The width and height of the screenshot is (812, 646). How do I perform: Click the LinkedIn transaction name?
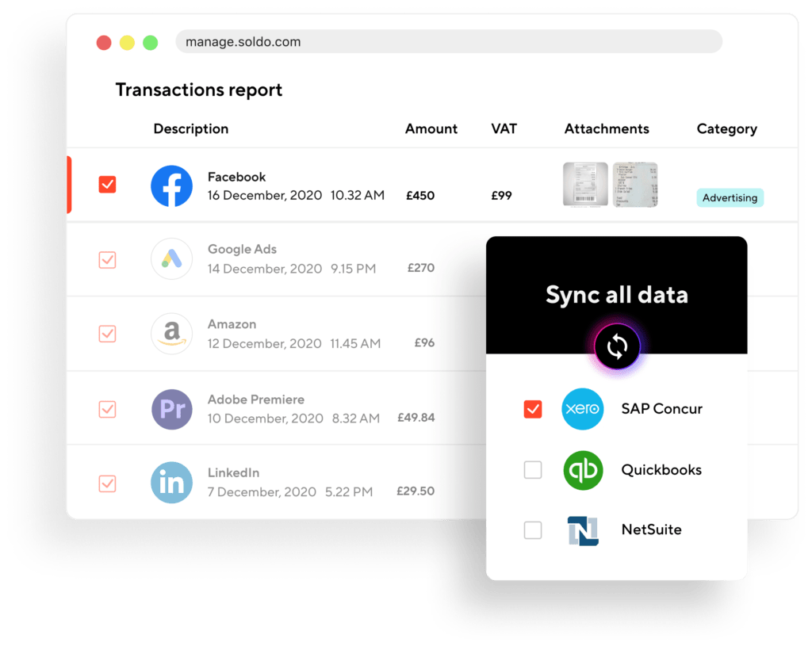234,472
